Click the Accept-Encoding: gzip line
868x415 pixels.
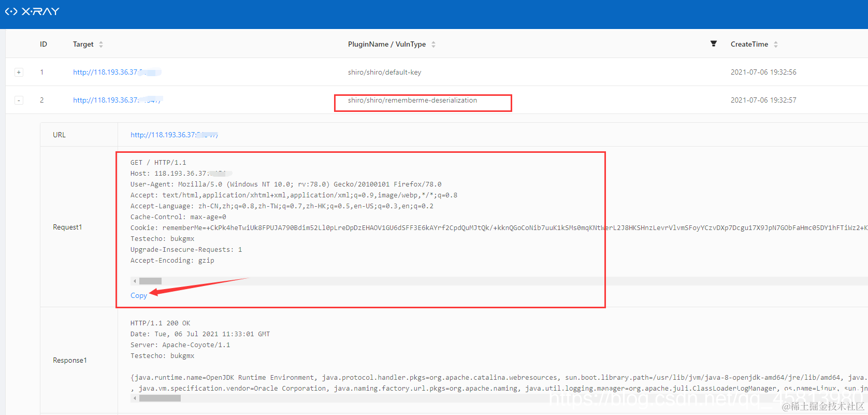coord(172,260)
